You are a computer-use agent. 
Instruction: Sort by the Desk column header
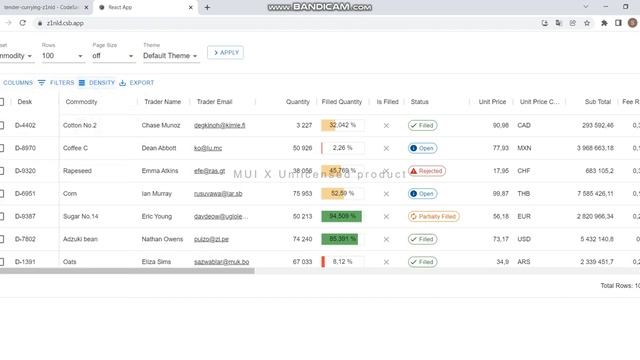click(x=24, y=102)
